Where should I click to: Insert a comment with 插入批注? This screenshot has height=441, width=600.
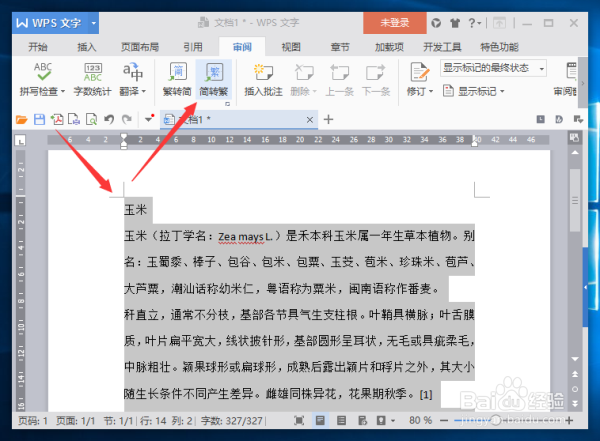coord(263,79)
